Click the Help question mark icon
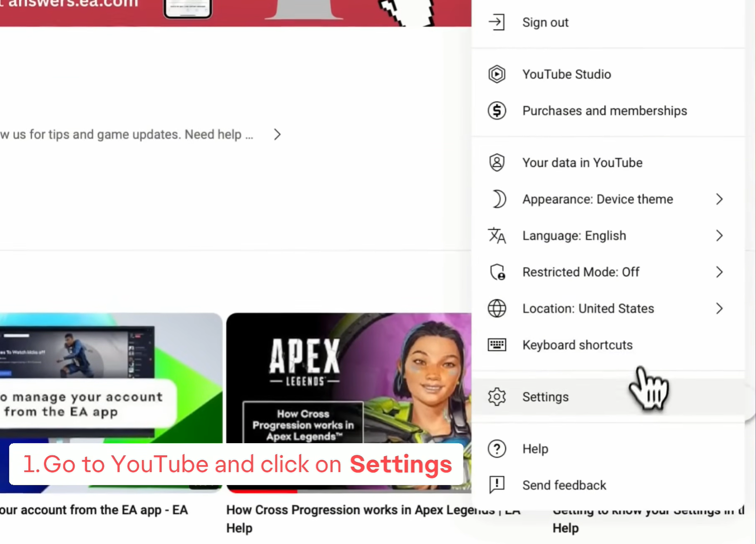This screenshot has height=544, width=756. [x=497, y=449]
